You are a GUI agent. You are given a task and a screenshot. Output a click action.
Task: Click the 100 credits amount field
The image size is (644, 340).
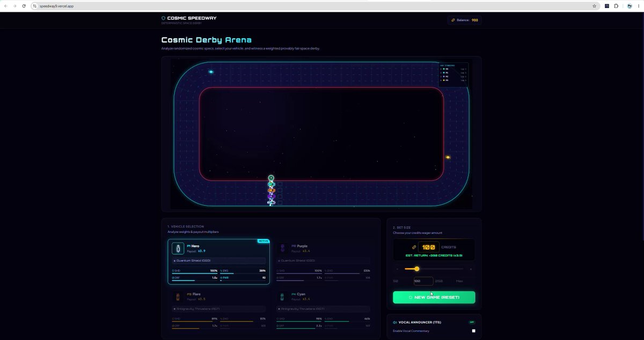coord(429,247)
